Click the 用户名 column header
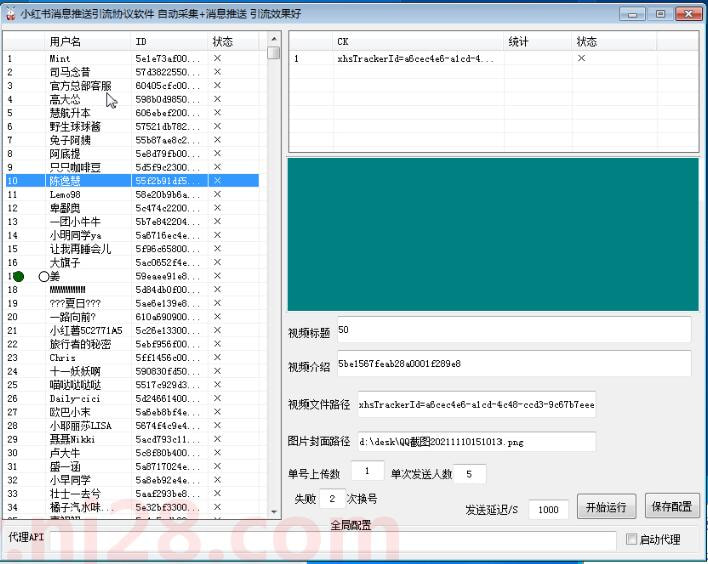The width and height of the screenshot is (708, 564). [x=88, y=42]
